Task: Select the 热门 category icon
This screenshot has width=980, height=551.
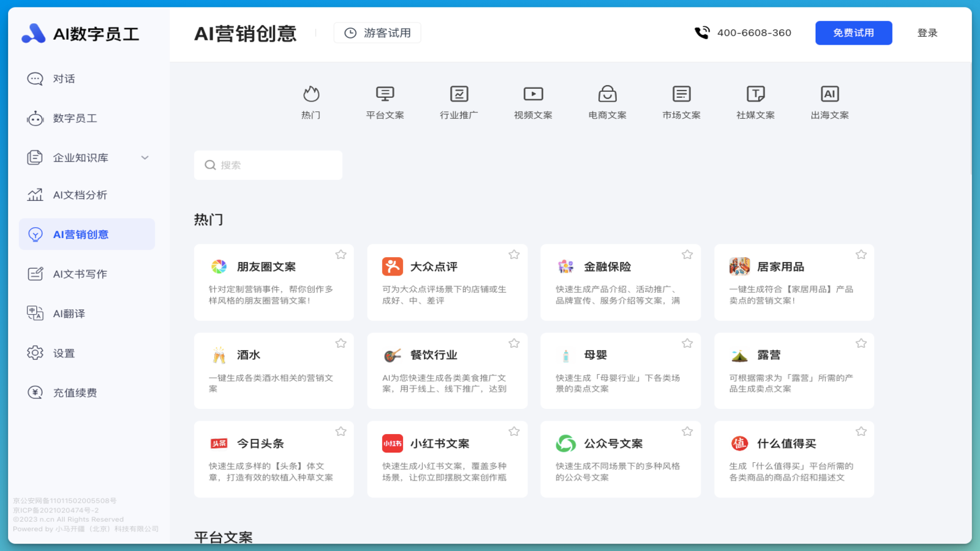Action: point(312,94)
